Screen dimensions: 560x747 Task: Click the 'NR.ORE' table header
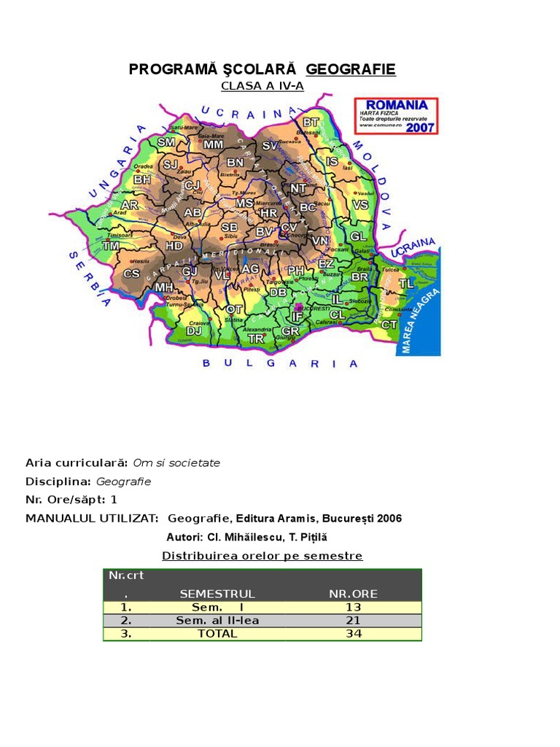click(354, 594)
